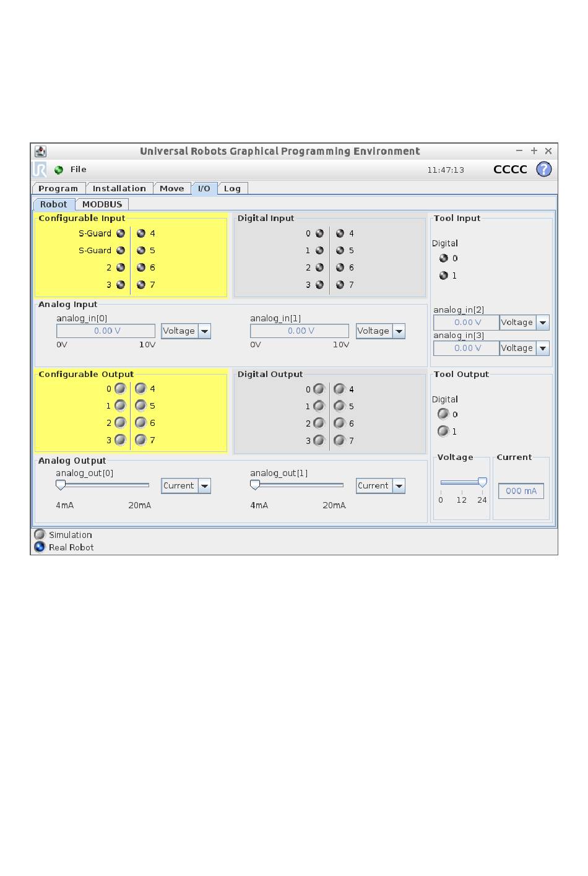Open the File menu
The image size is (588, 876).
click(x=78, y=169)
